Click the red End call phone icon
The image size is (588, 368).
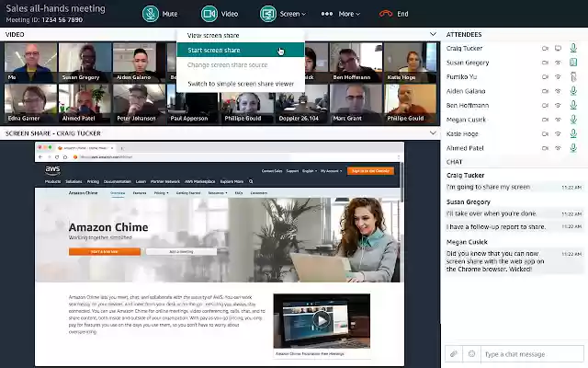pyautogui.click(x=386, y=14)
